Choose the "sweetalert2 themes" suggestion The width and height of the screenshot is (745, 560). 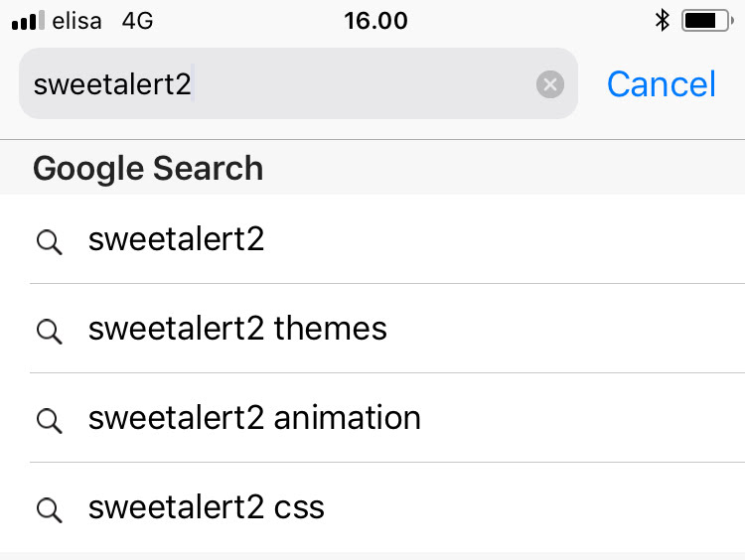pos(237,329)
